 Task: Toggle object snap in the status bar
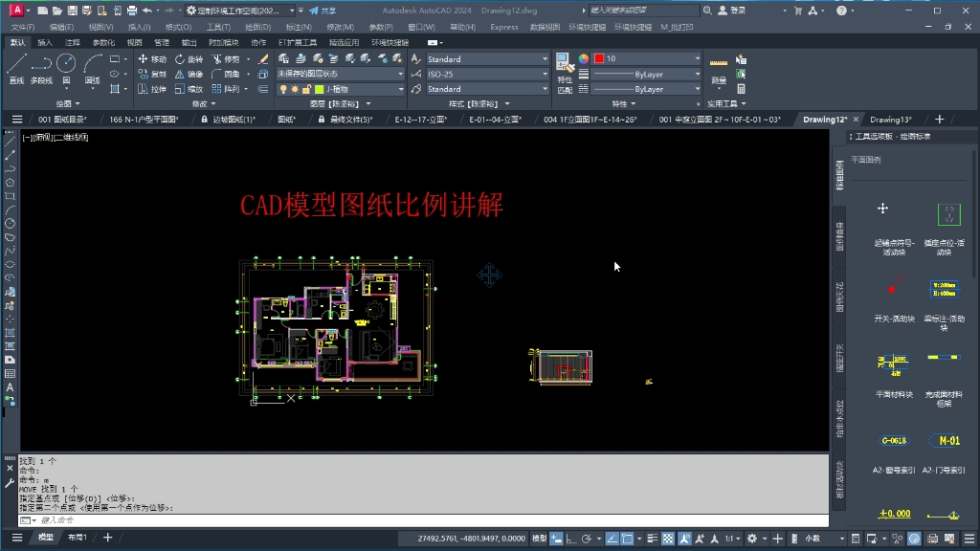[x=627, y=537]
